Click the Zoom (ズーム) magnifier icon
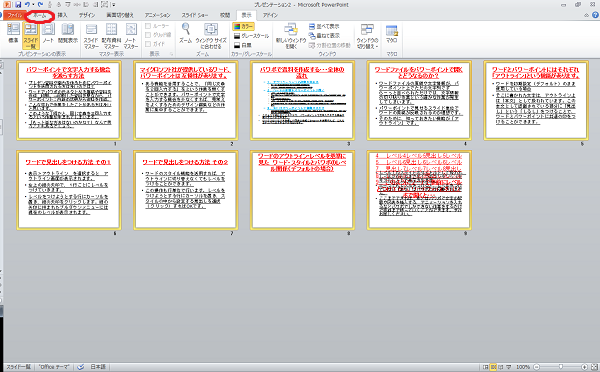The width and height of the screenshot is (600, 372). click(x=186, y=33)
